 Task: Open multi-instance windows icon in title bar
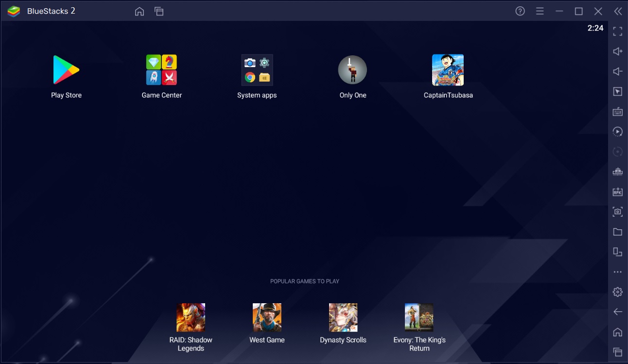click(159, 11)
